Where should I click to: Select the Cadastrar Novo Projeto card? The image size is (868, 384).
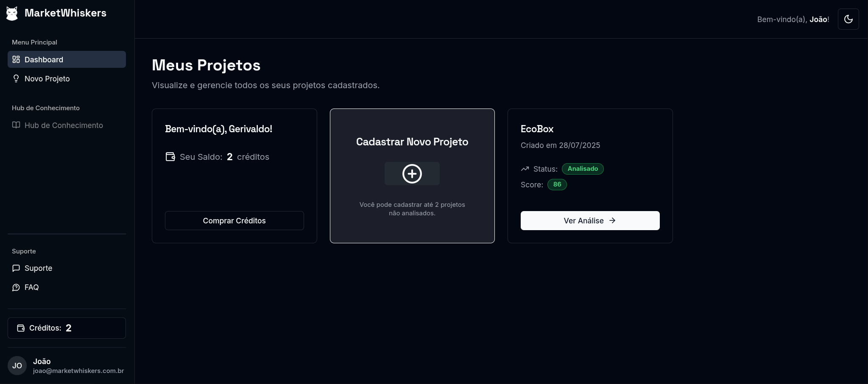pyautogui.click(x=412, y=127)
